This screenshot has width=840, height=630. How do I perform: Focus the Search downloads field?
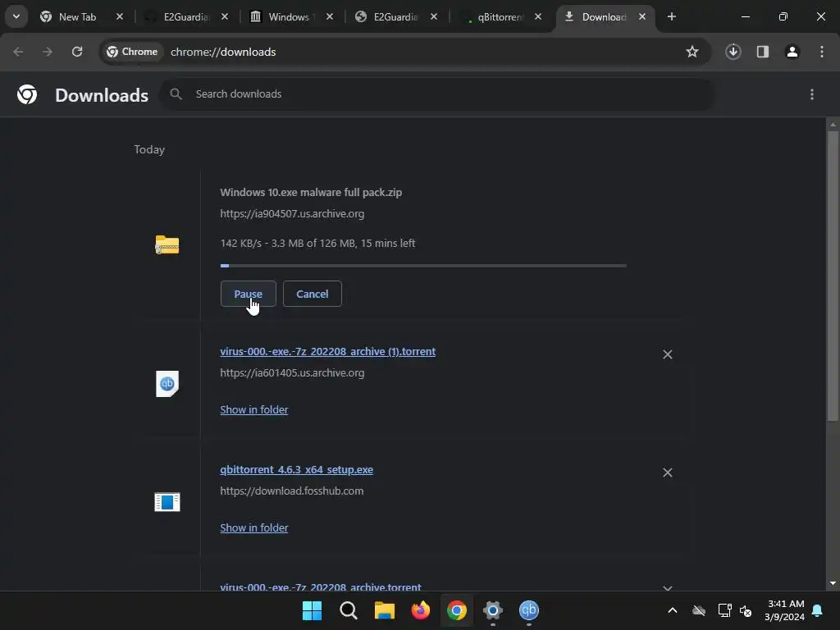438,94
